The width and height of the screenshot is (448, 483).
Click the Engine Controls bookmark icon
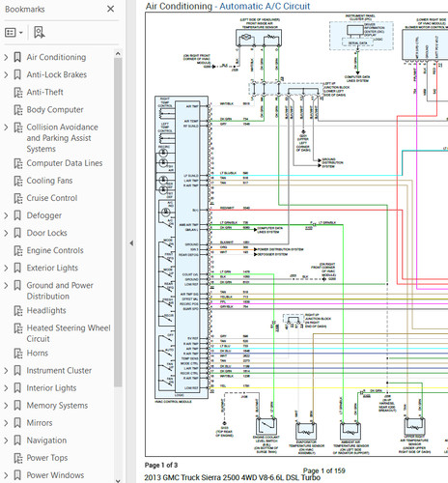click(18, 250)
